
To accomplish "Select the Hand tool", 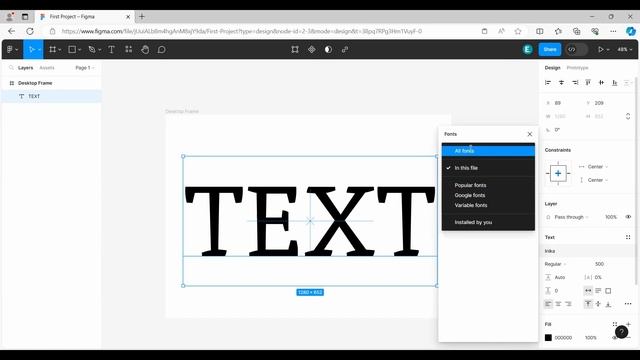I will pyautogui.click(x=145, y=49).
